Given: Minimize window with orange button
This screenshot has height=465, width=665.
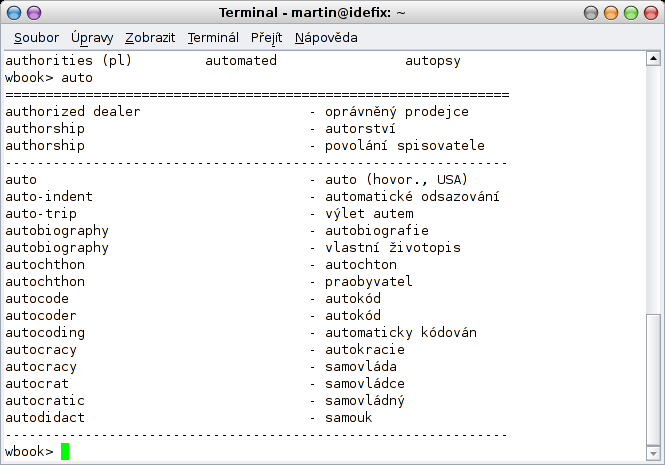Looking at the screenshot, I should 611,13.
